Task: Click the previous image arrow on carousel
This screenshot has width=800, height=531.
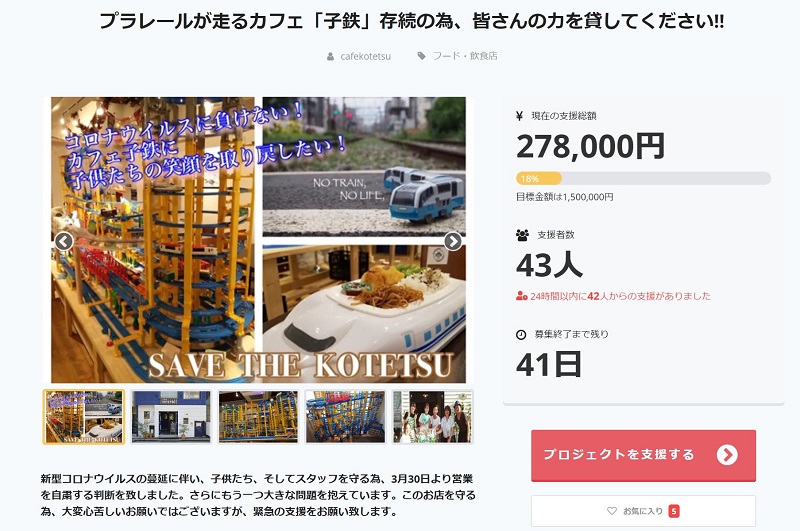Action: (x=64, y=241)
